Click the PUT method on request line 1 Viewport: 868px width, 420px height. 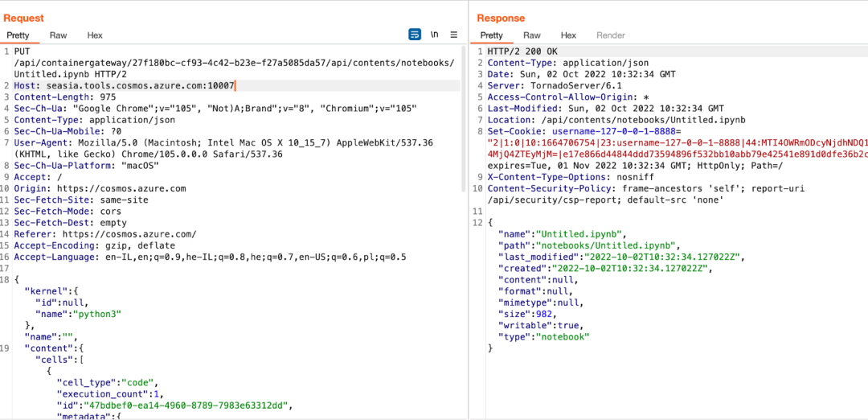pos(22,51)
